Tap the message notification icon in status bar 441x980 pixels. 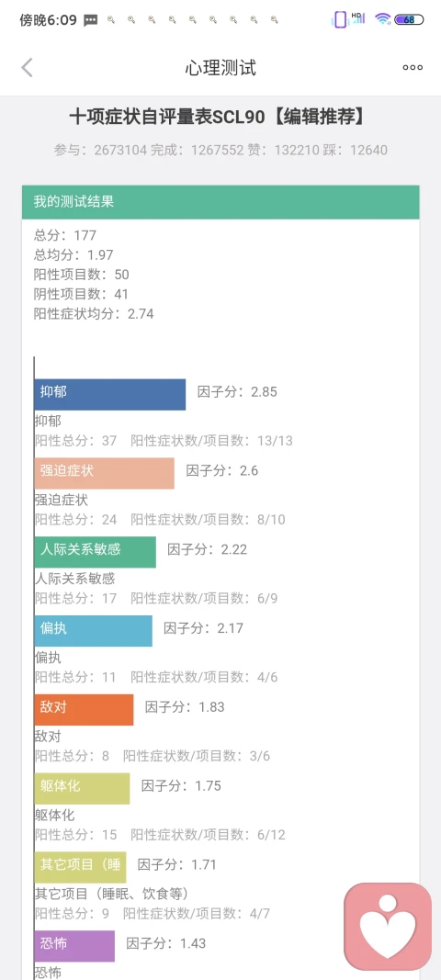pyautogui.click(x=91, y=20)
